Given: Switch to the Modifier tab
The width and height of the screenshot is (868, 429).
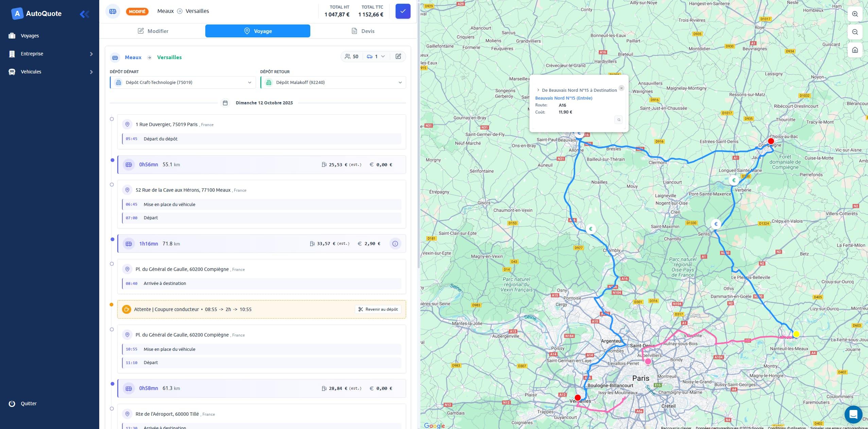Looking at the screenshot, I should tap(153, 31).
